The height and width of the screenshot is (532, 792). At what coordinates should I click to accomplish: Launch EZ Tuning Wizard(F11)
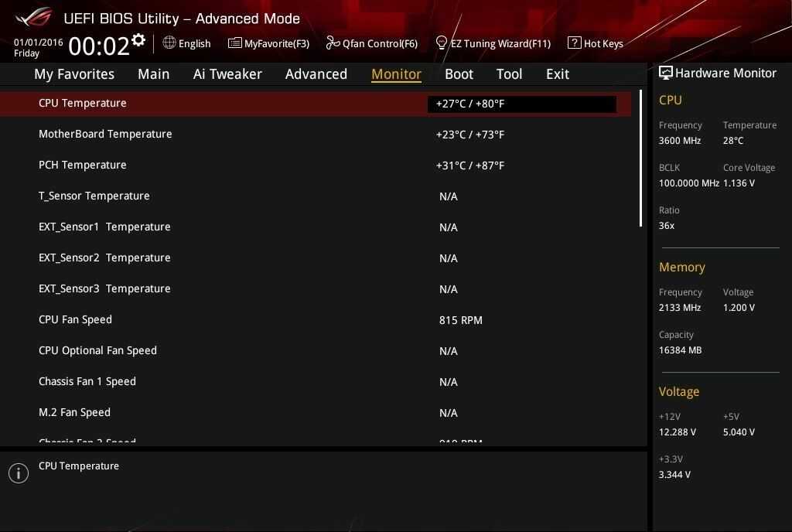point(493,43)
